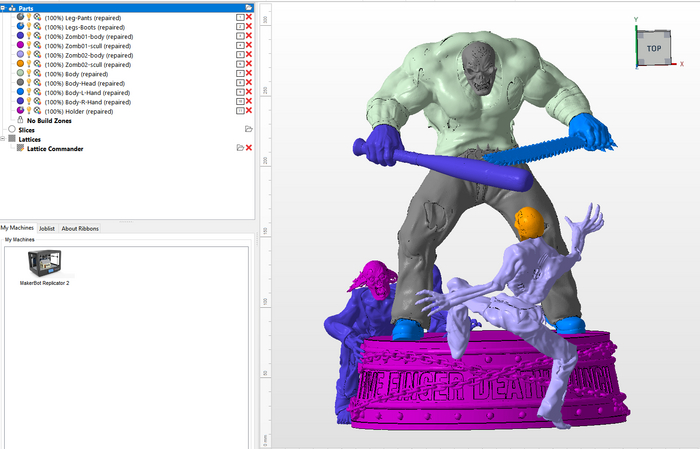Click the numbered box for Body row

pos(240,74)
